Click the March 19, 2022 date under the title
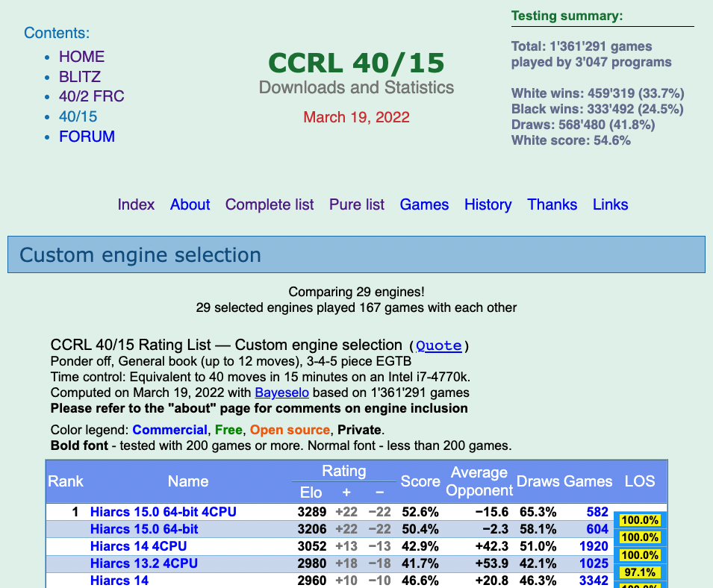 point(357,117)
